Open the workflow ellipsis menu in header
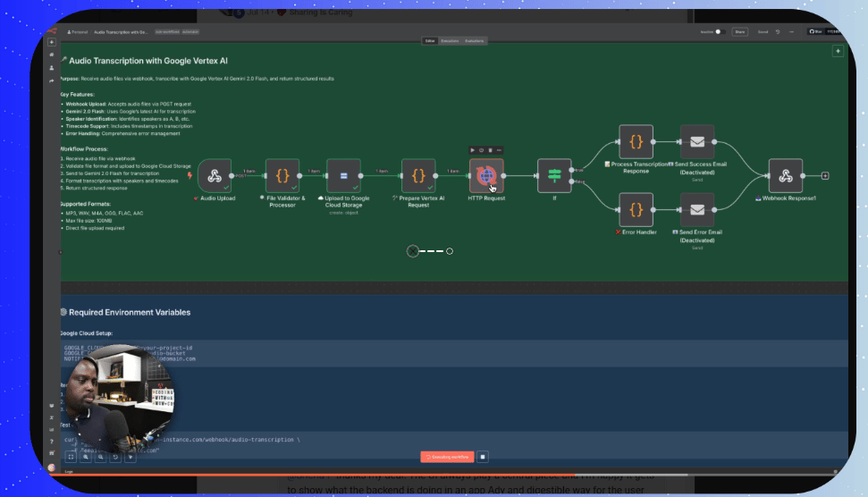 pyautogui.click(x=791, y=32)
